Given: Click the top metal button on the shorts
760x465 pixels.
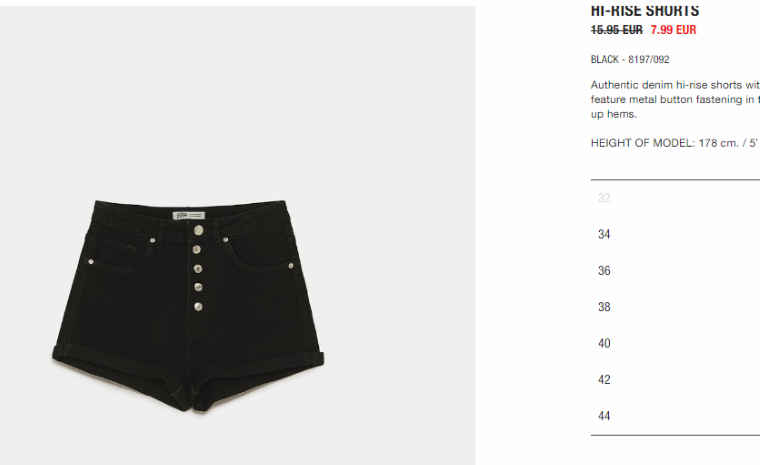Looking at the screenshot, I should [199, 230].
